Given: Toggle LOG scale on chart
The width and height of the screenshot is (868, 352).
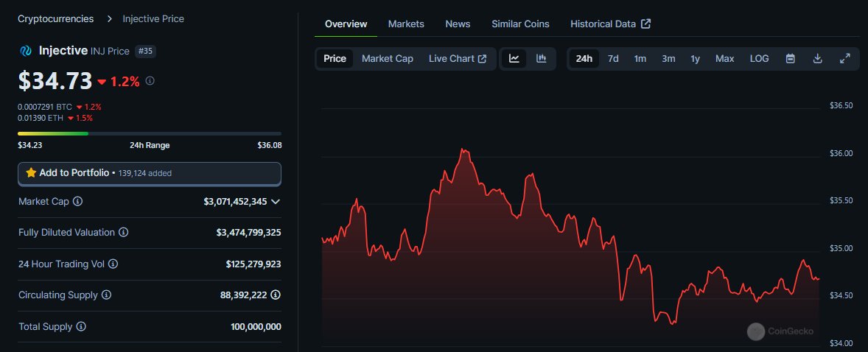Looking at the screenshot, I should click(760, 59).
